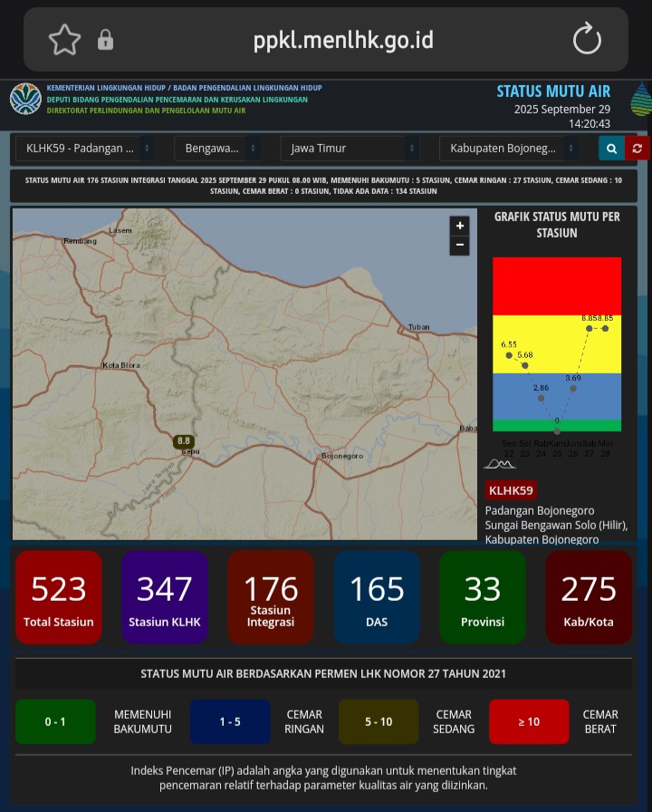Expand the Bengawan river dropdown

click(217, 149)
